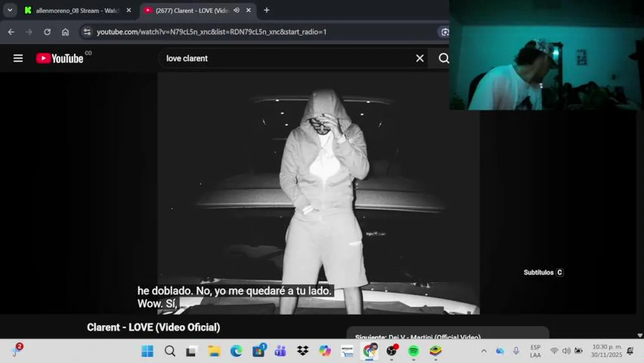Screen dimensions: 644x363
Task: Clear the 'love clarent' search text
Action: [x=420, y=58]
